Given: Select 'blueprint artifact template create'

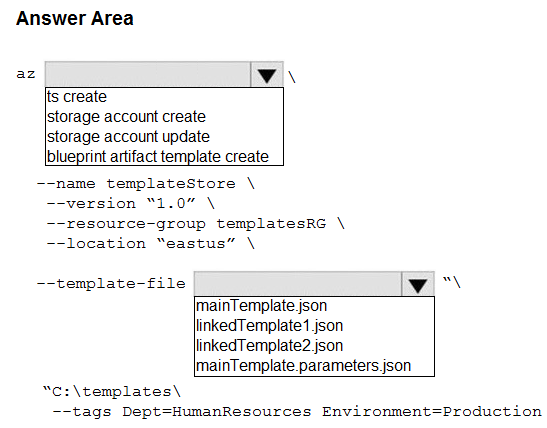Looking at the screenshot, I should click(158, 157).
